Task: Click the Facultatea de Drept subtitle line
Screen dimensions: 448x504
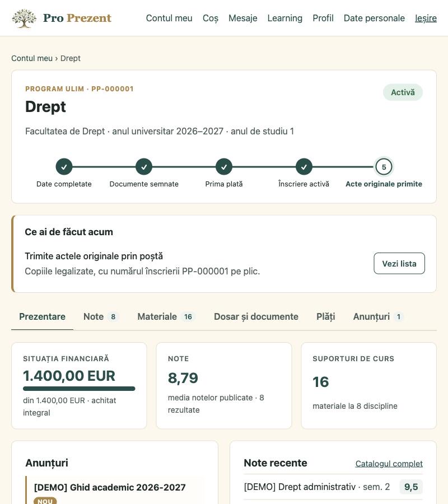Action: [x=160, y=131]
